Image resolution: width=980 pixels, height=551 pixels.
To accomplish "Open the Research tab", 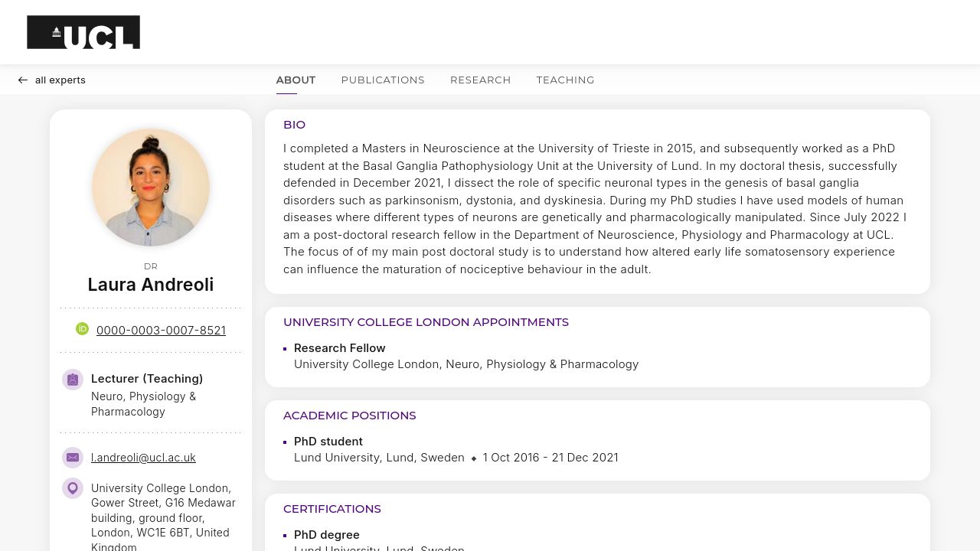I will pyautogui.click(x=481, y=80).
